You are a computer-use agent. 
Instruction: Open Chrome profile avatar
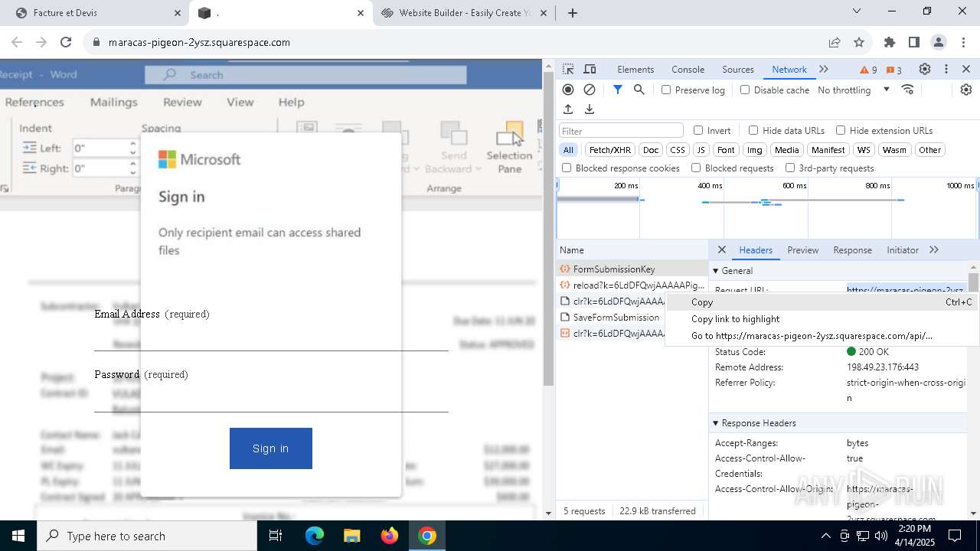point(939,42)
